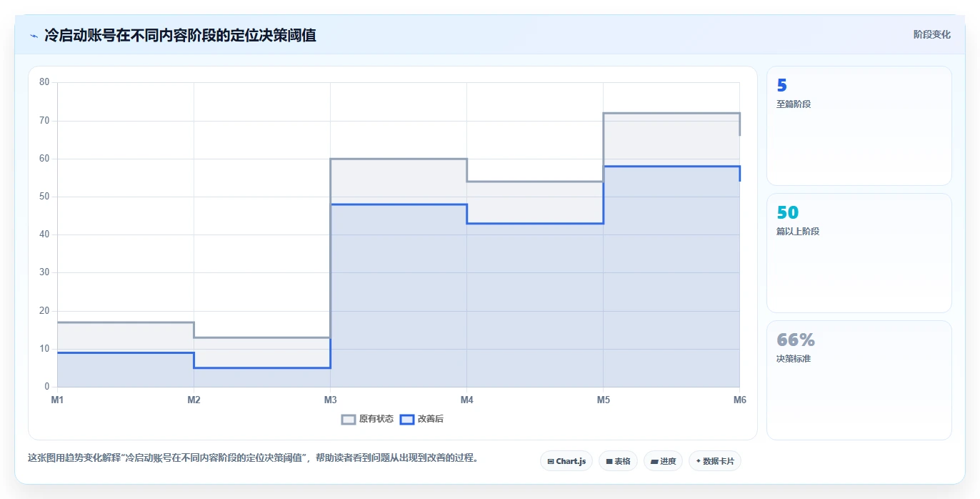980x499 pixels.
Task: Click the M6 x-axis label
Action: 740,400
